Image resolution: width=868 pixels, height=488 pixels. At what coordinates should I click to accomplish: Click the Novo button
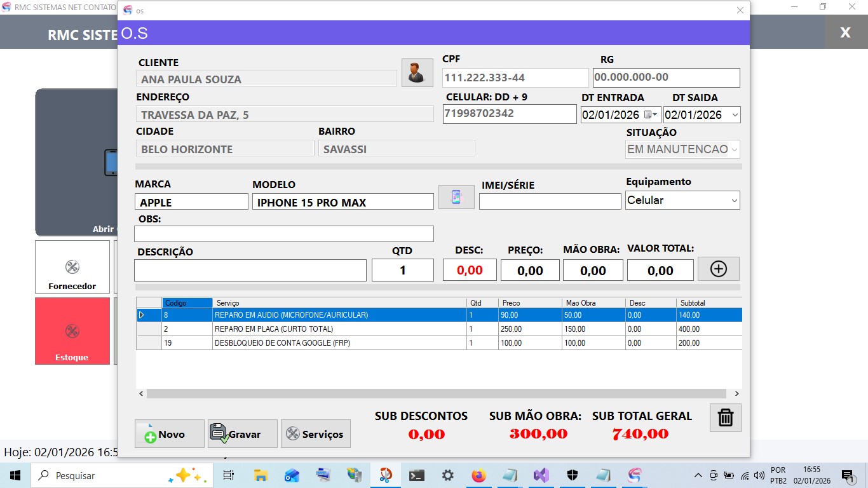click(170, 434)
